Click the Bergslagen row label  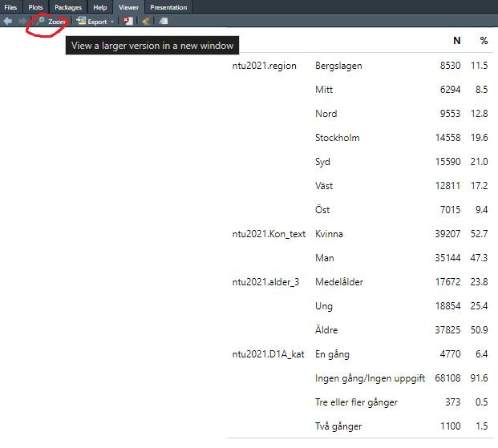coord(338,66)
